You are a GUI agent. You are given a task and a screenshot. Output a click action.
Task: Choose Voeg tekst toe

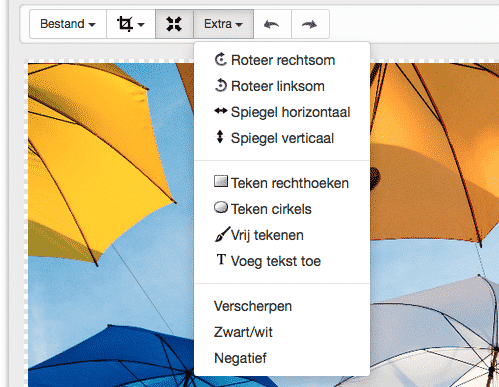point(282,261)
